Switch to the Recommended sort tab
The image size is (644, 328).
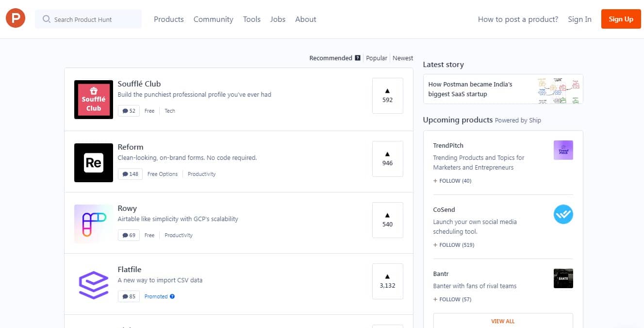tap(331, 58)
